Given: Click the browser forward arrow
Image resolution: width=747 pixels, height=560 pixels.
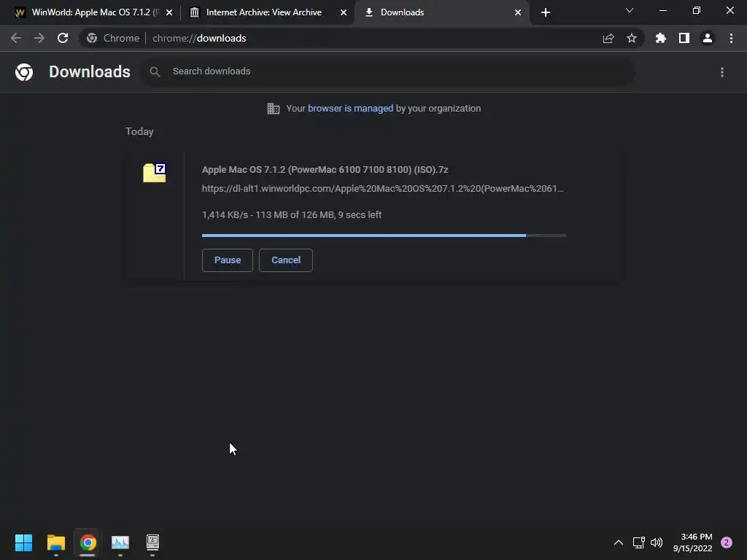Looking at the screenshot, I should [39, 38].
